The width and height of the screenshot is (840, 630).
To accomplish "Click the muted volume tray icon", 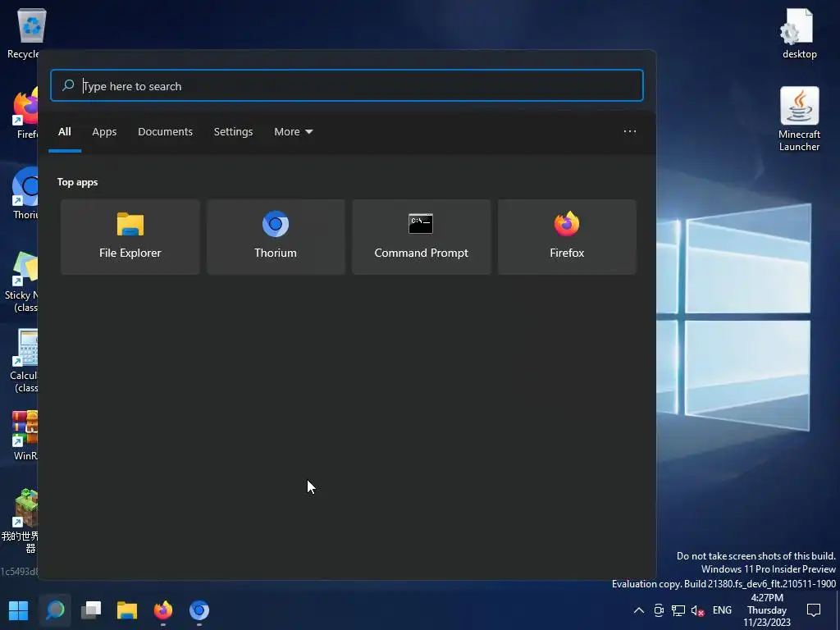I will tap(697, 610).
